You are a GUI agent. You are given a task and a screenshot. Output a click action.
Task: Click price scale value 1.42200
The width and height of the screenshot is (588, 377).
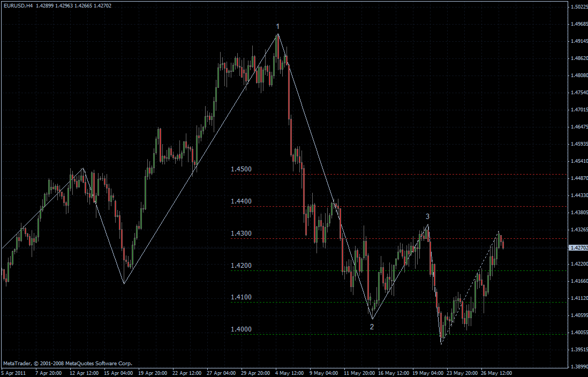tap(579, 264)
